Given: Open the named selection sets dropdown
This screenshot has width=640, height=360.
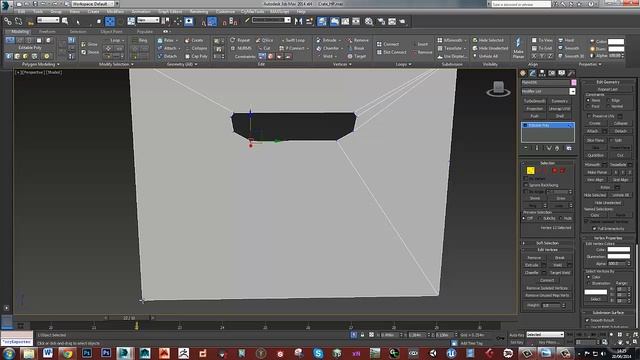Looking at the screenshot, I should tap(271, 20).
